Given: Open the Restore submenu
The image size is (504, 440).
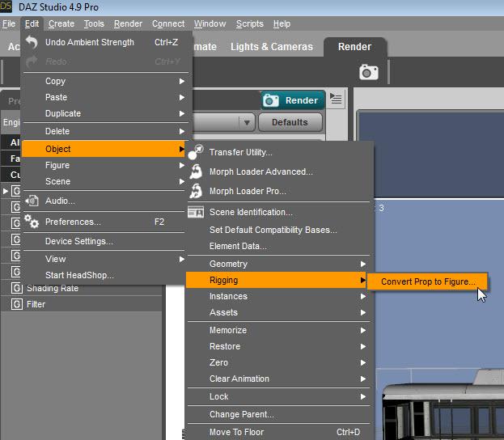Looking at the screenshot, I should (278, 346).
